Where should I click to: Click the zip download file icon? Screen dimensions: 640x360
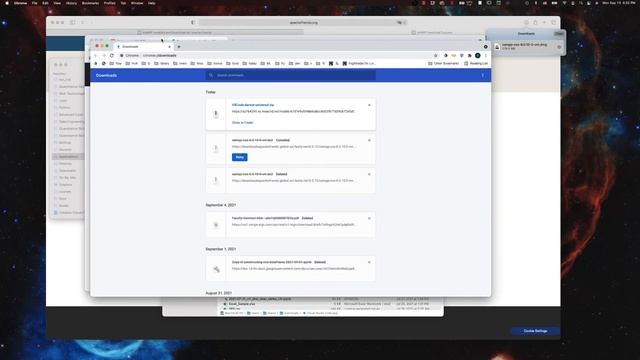tap(216, 114)
